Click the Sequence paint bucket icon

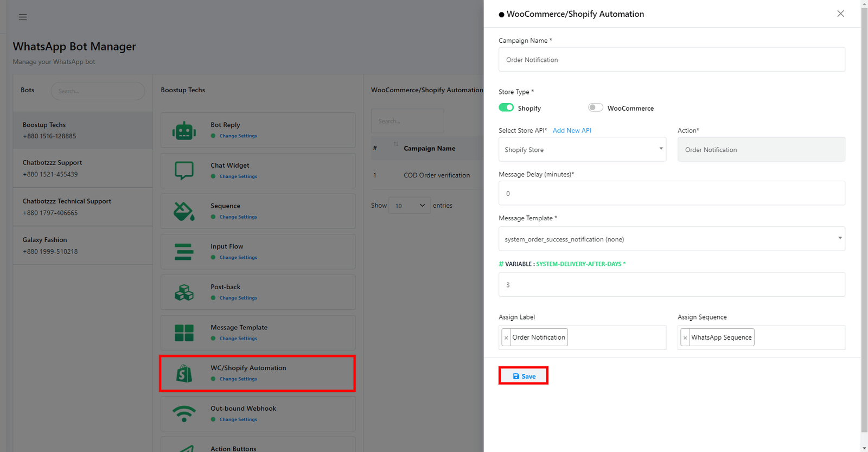(184, 211)
